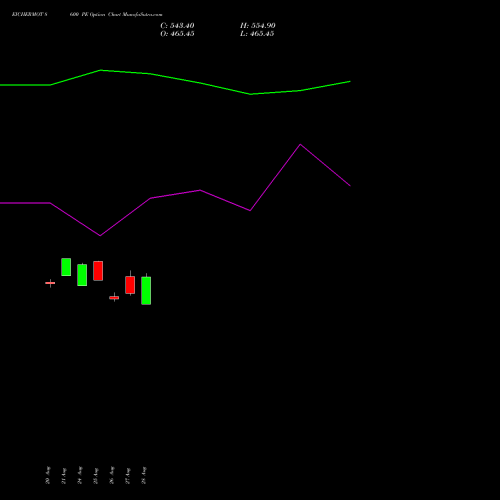Click the open value O: 465.45
The image size is (500, 500).
tap(177, 34)
